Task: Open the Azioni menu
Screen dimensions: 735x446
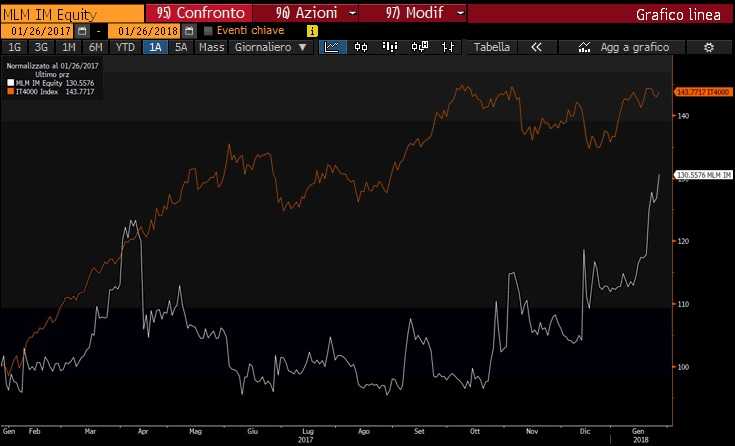Action: (306, 13)
